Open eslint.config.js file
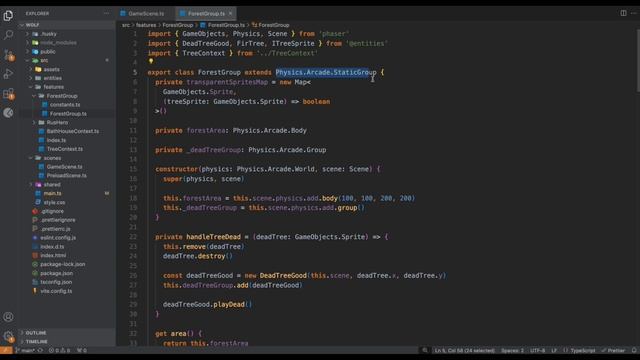 pyautogui.click(x=67, y=238)
